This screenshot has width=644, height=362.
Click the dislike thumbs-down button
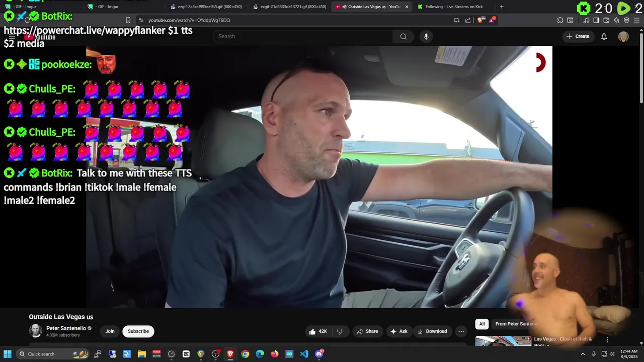pos(340,331)
